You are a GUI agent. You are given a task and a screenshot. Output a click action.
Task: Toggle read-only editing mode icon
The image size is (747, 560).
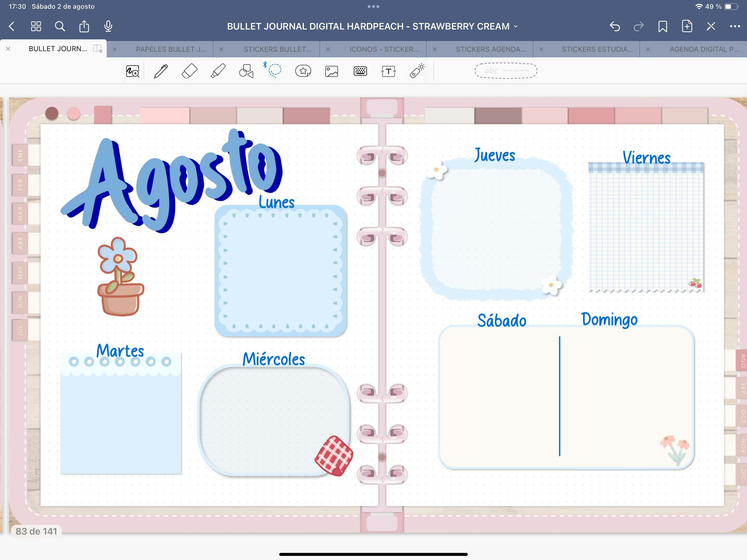pyautogui.click(x=711, y=26)
